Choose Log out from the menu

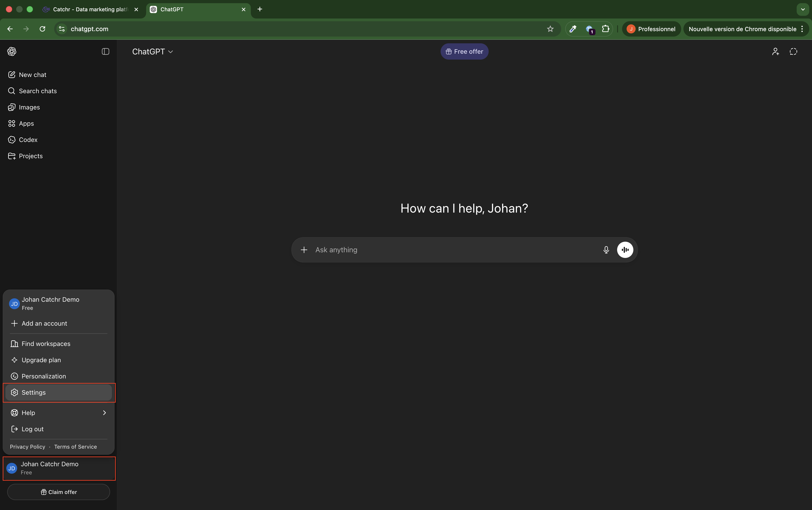[x=32, y=429]
